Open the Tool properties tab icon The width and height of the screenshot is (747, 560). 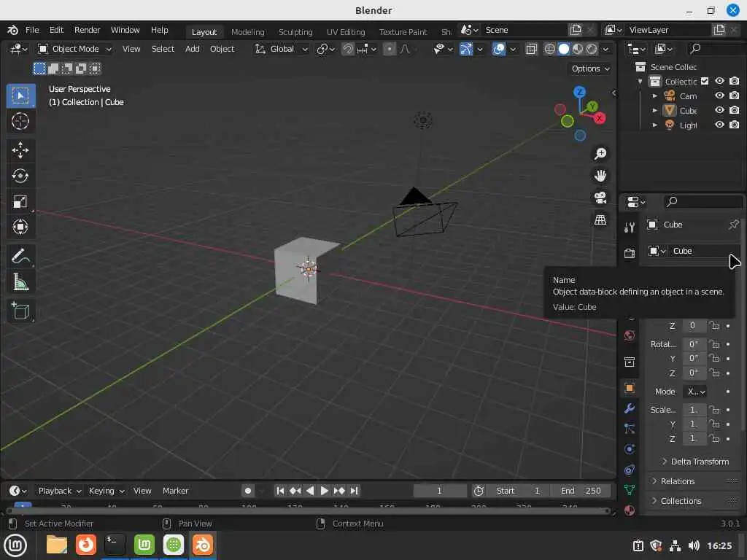(630, 227)
